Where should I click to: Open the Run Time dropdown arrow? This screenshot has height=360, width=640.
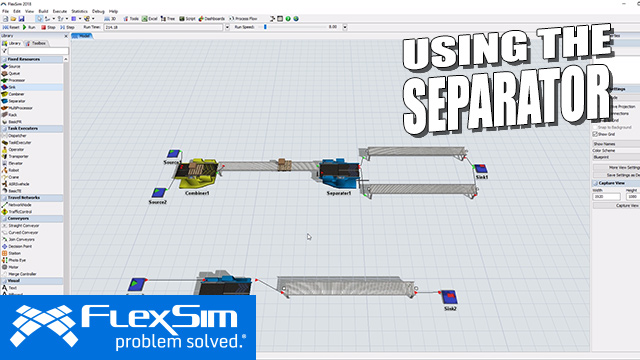click(x=227, y=27)
